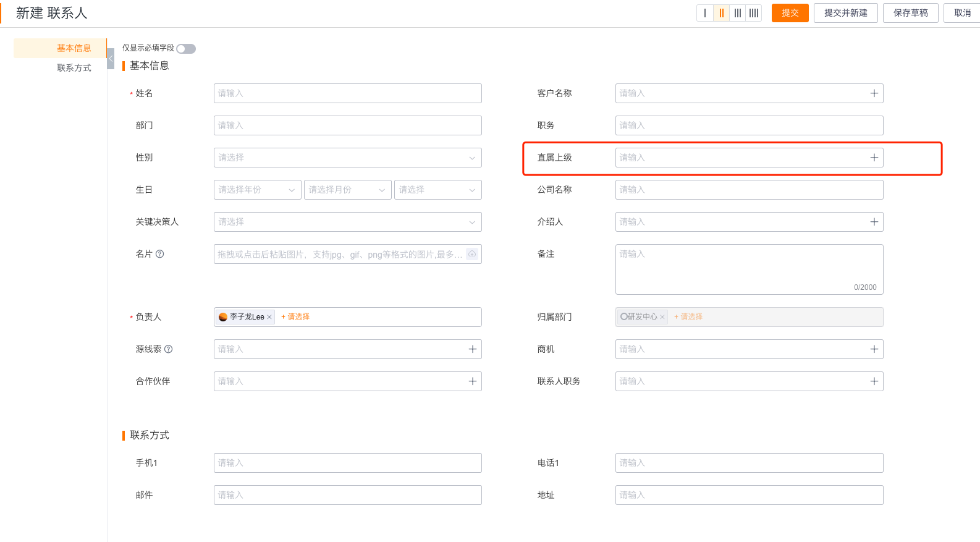Click 请选择 link in 归属部门 field

tap(688, 316)
